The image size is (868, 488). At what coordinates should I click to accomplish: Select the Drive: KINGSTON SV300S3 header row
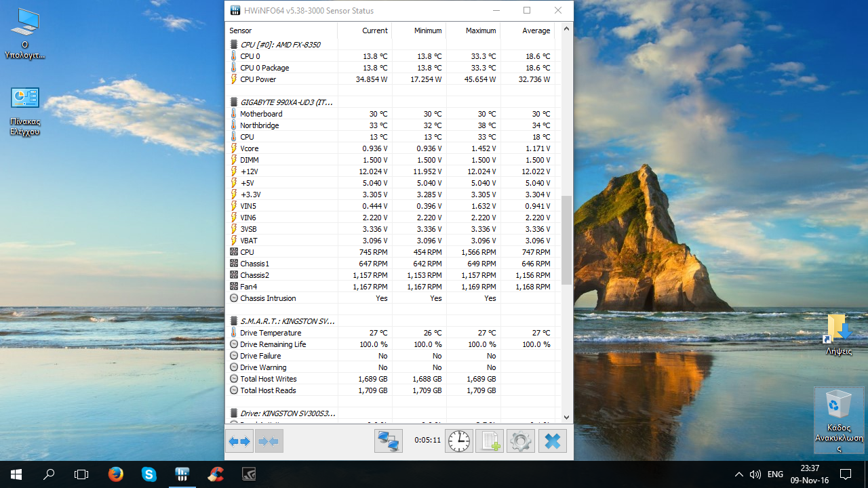click(393, 413)
